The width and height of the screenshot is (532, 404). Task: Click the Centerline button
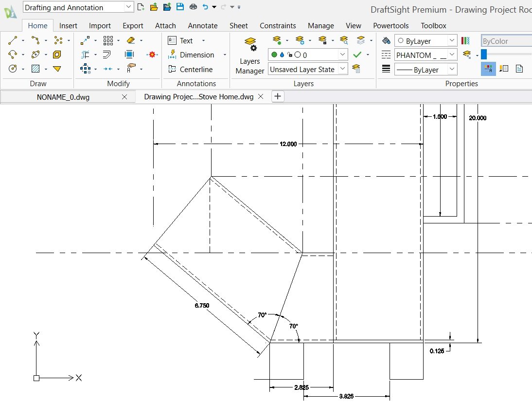(190, 69)
